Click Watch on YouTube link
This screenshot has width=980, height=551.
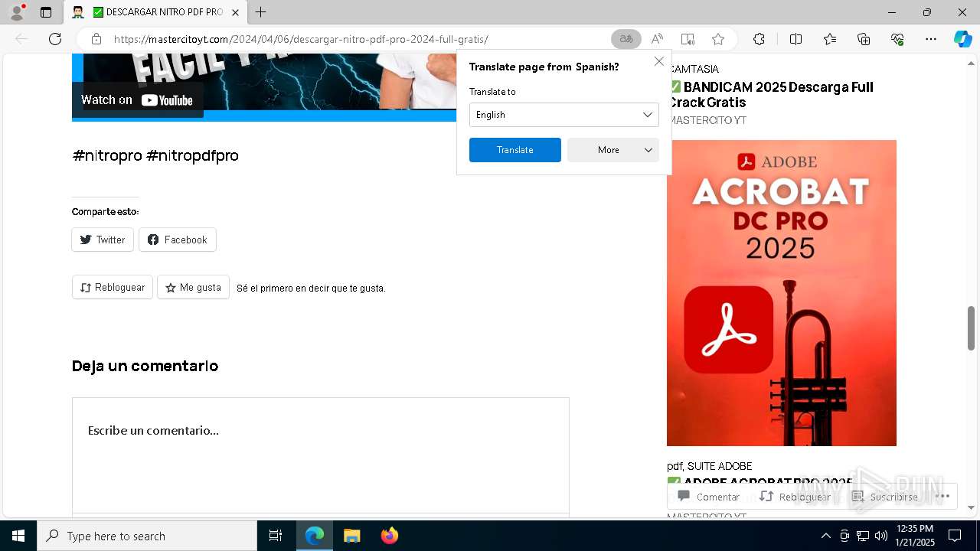(137, 99)
